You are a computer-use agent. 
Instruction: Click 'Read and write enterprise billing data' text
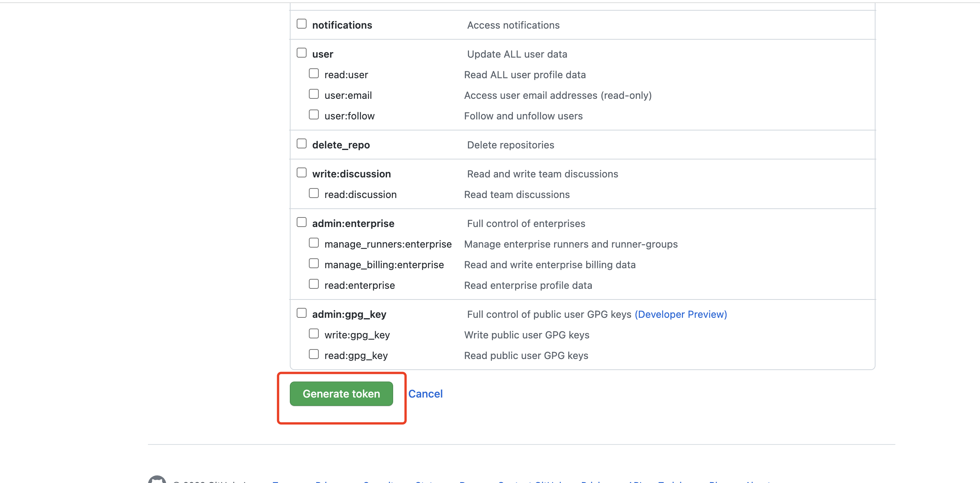coord(550,265)
